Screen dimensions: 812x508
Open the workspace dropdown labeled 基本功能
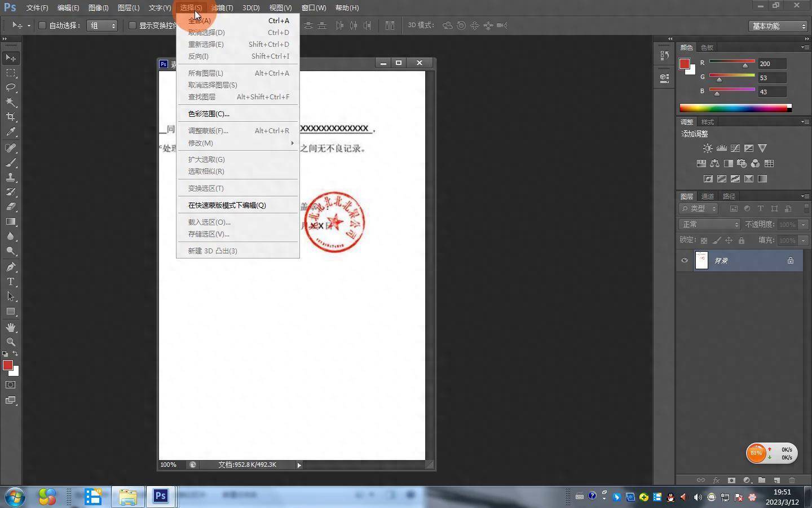pos(778,26)
